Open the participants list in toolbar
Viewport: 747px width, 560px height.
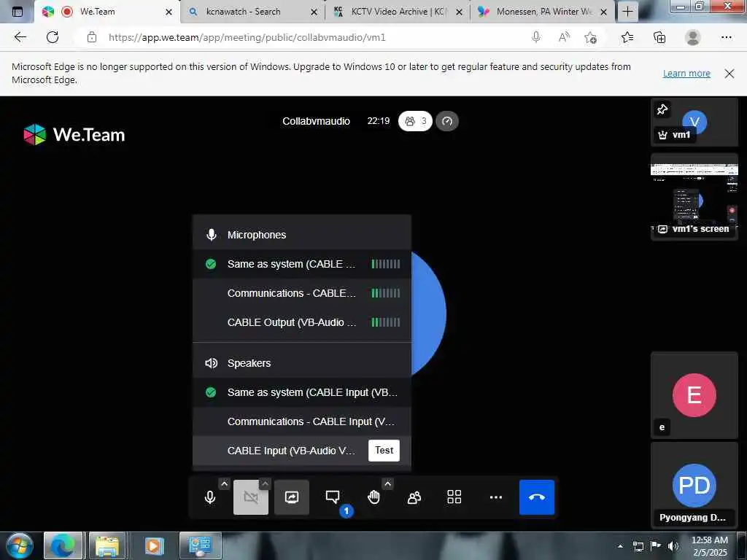pos(414,497)
